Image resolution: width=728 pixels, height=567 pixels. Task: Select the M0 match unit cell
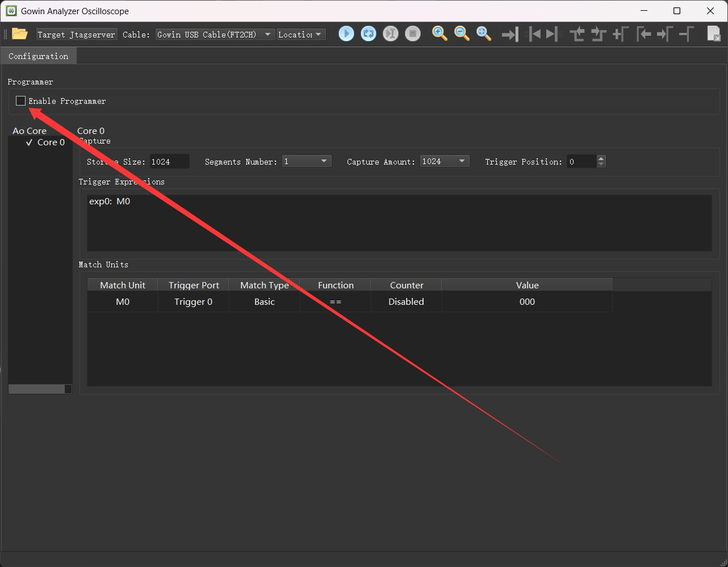(x=123, y=302)
